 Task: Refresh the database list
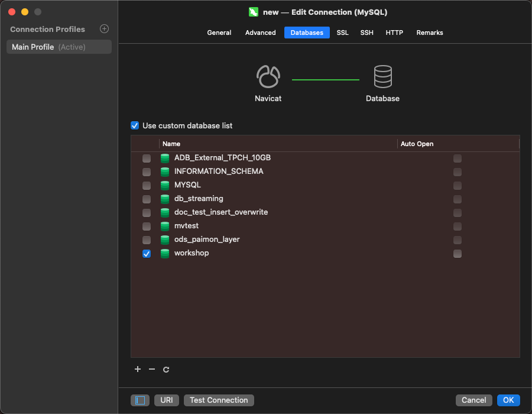[166, 370]
